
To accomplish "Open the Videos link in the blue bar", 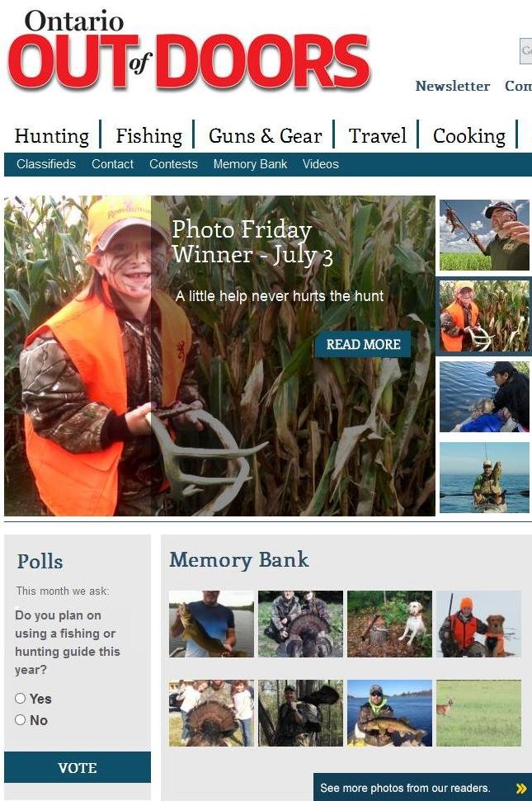I will point(321,164).
